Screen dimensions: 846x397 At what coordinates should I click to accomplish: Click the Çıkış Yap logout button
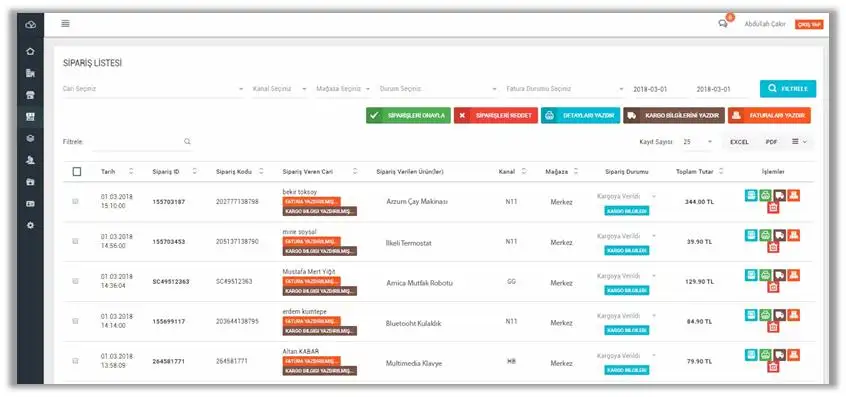tap(809, 25)
